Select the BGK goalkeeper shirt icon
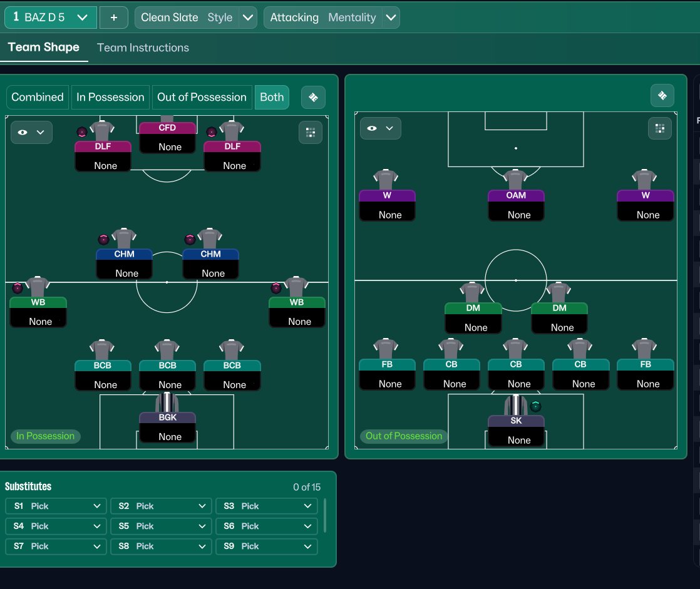The height and width of the screenshot is (589, 700). [x=167, y=402]
